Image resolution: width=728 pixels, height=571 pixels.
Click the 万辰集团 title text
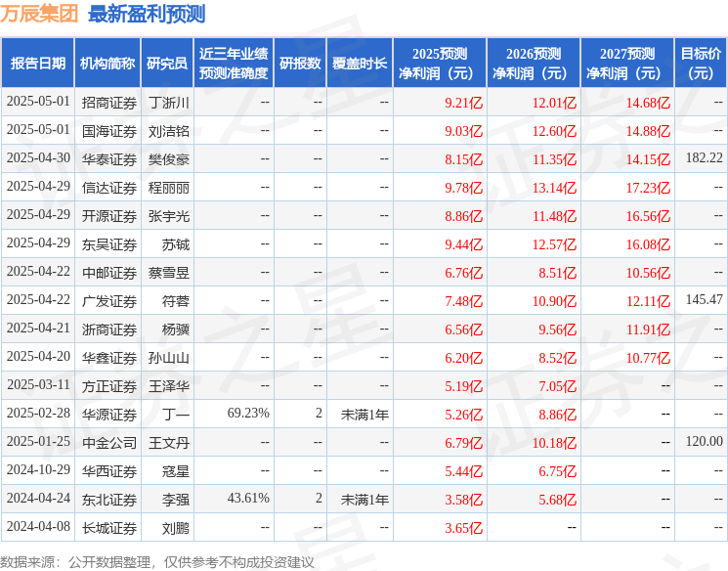39,14
